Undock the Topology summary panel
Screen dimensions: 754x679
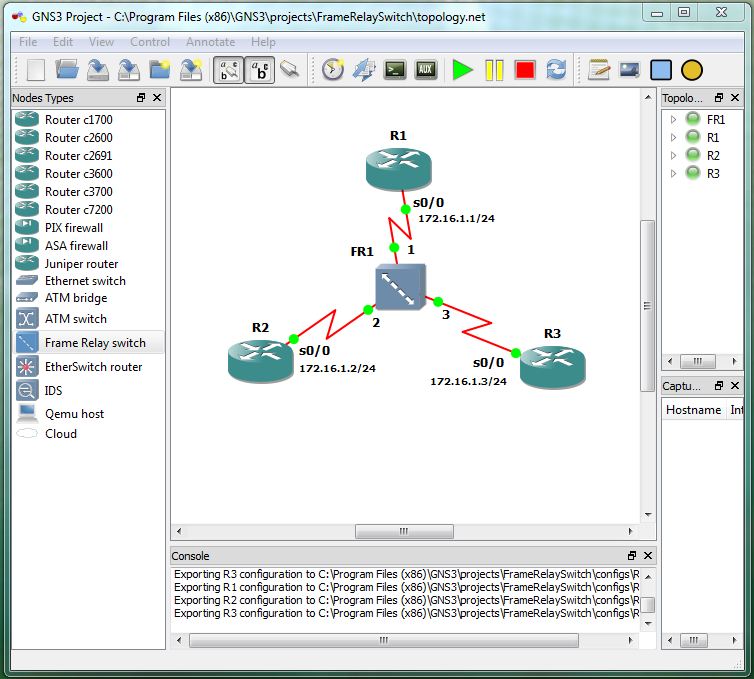(719, 98)
